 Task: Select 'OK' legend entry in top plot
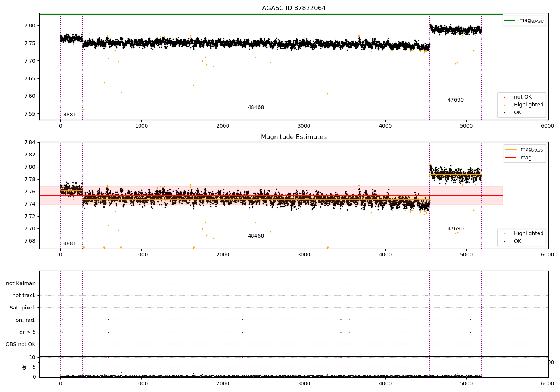(517, 113)
